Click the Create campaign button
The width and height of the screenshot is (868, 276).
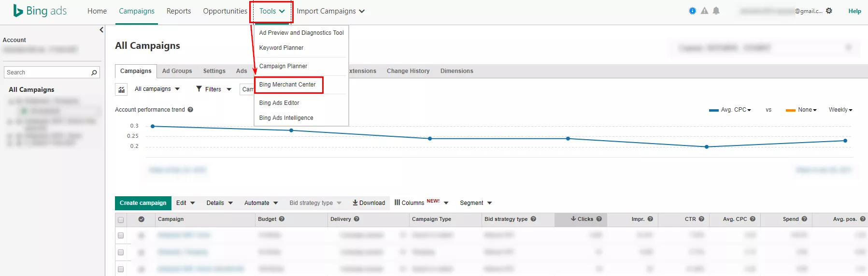143,203
